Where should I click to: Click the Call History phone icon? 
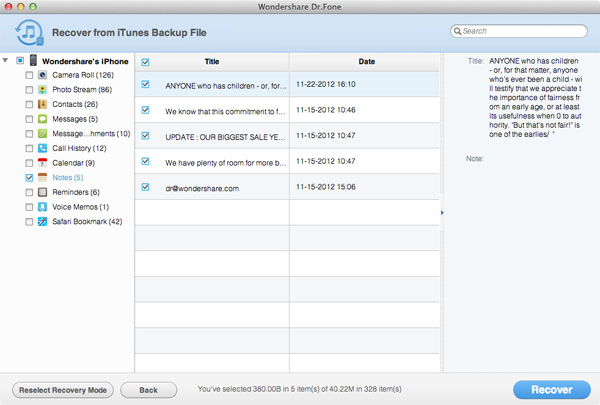pos(42,148)
